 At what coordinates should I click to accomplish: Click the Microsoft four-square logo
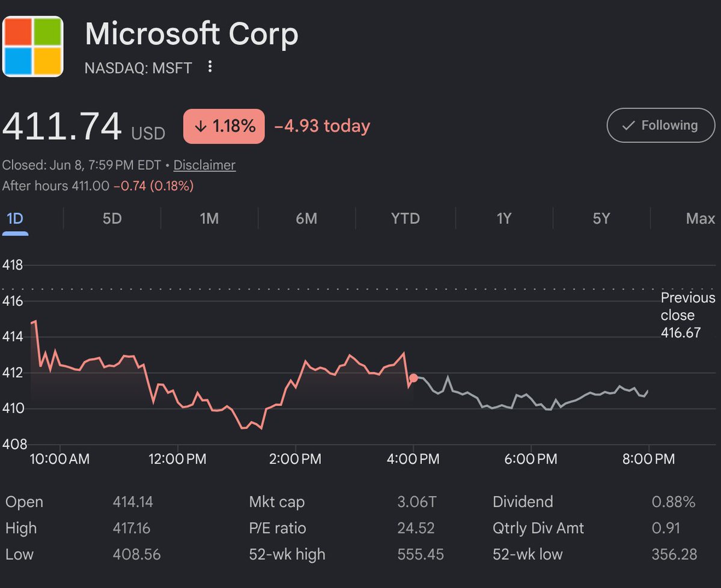point(33,46)
